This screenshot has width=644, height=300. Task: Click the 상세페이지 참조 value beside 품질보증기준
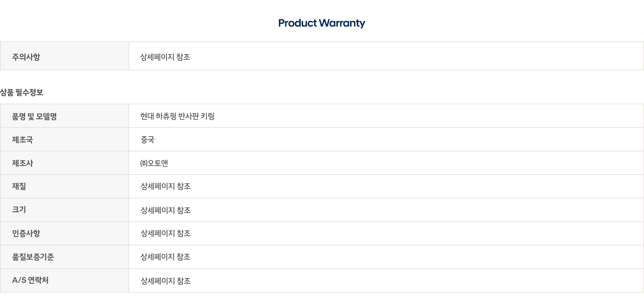[x=165, y=257]
